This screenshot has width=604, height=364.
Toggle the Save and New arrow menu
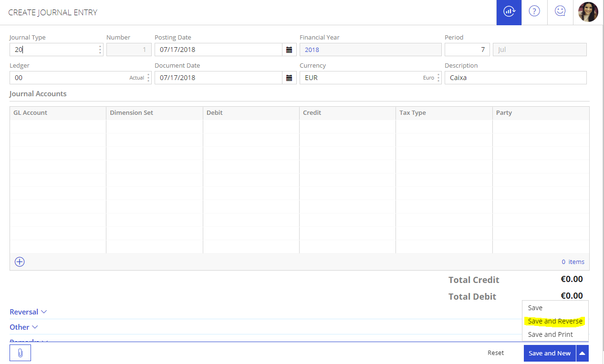(x=582, y=353)
